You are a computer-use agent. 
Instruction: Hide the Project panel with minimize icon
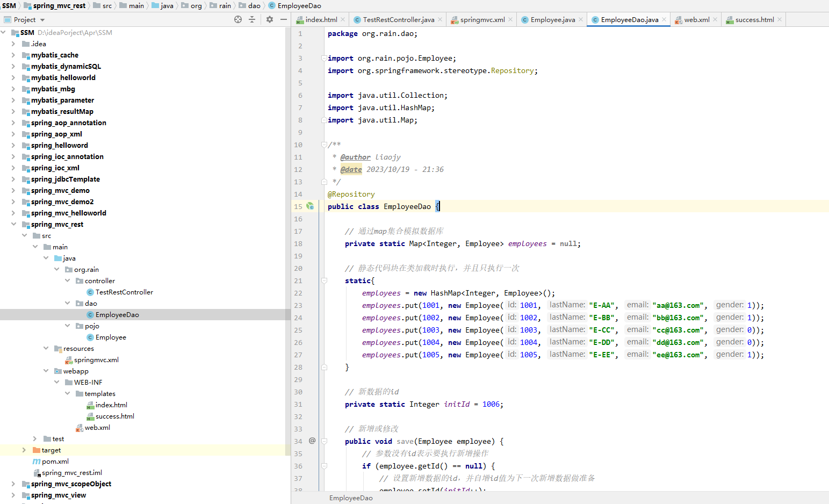pos(284,19)
